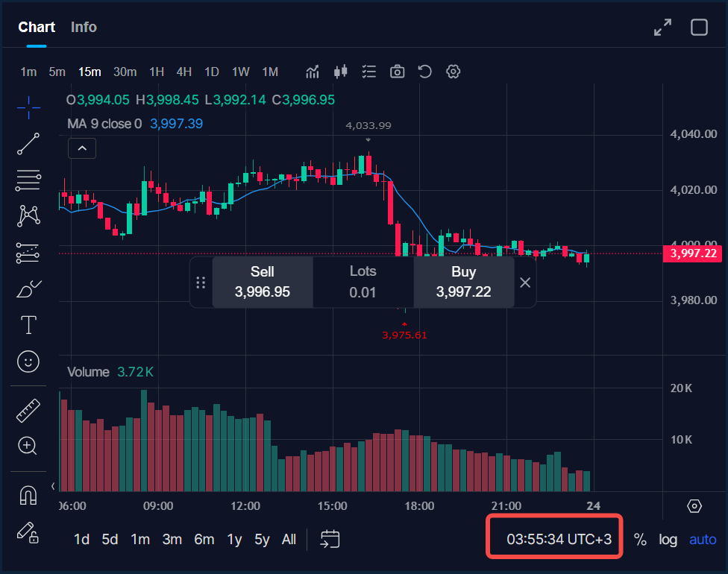Select the ruler measure tool
The image size is (728, 574).
[x=28, y=410]
